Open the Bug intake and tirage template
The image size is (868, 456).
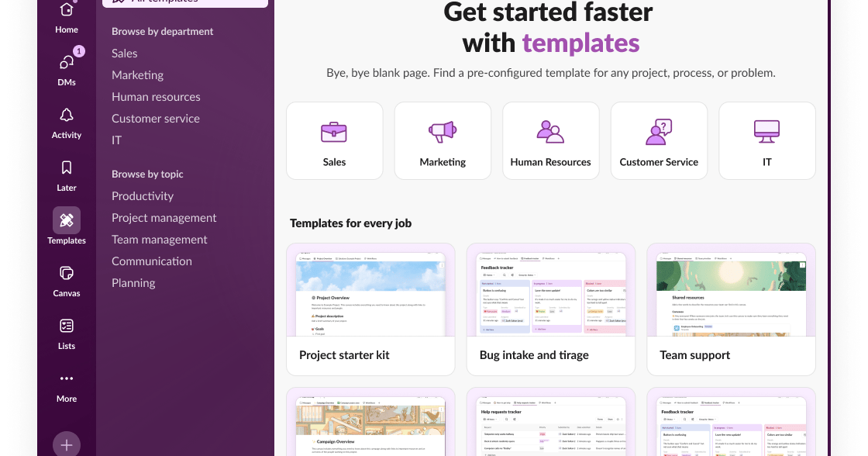tap(551, 309)
